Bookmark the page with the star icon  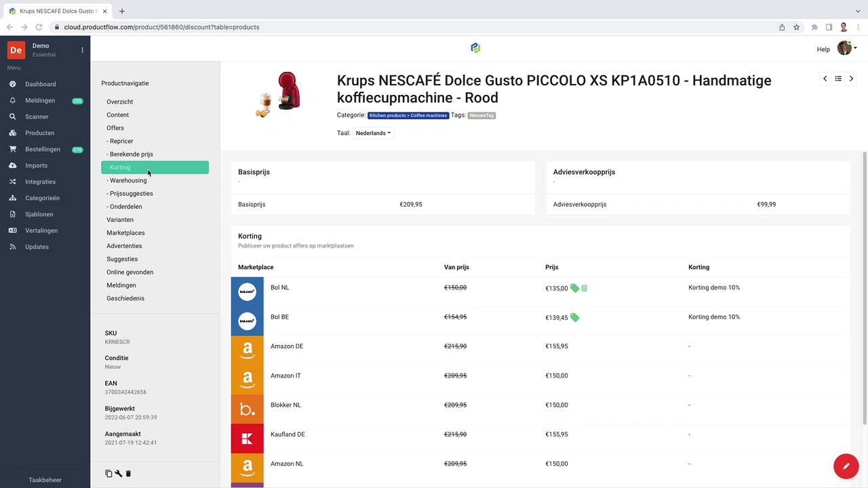[796, 27]
